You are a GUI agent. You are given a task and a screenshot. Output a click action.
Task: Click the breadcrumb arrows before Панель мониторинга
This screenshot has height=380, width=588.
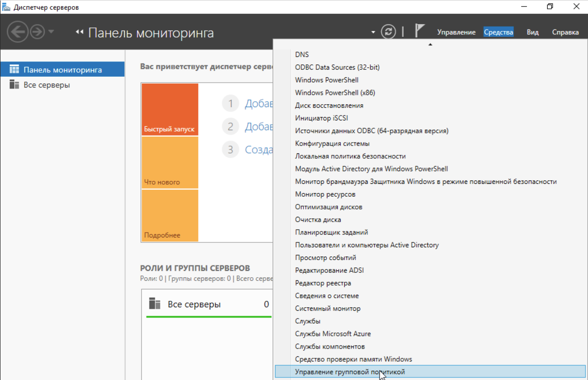click(x=79, y=32)
